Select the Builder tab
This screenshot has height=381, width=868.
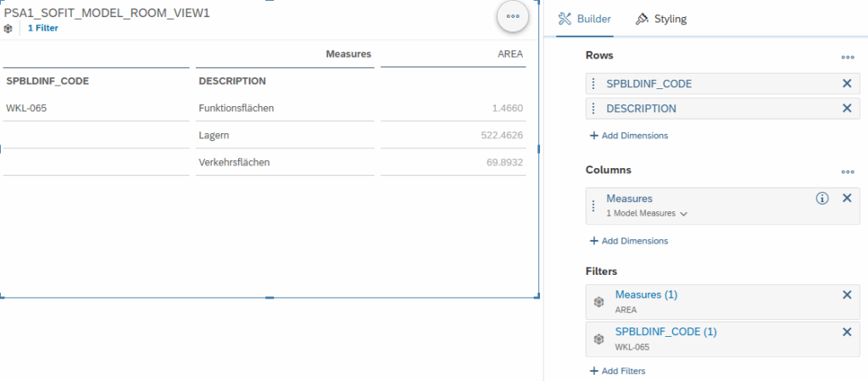585,19
